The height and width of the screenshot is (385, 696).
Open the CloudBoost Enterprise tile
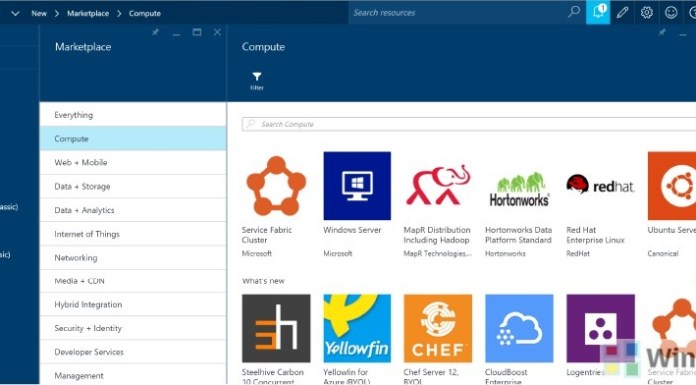[519, 328]
